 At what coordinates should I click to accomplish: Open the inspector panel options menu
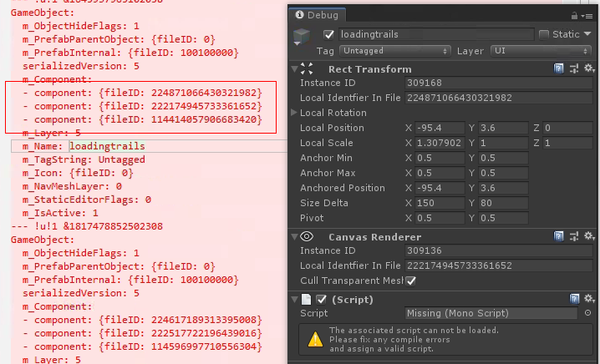tap(591, 16)
